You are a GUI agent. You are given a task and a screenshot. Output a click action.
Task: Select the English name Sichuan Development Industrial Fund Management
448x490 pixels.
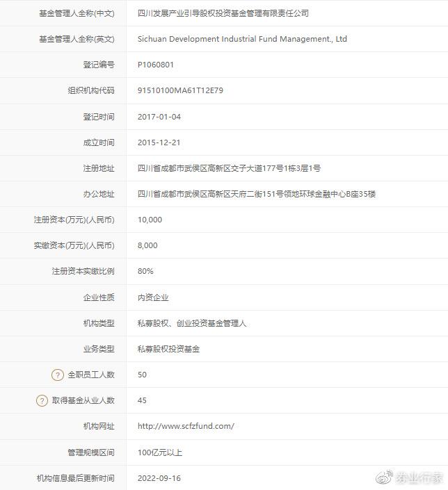click(x=242, y=39)
